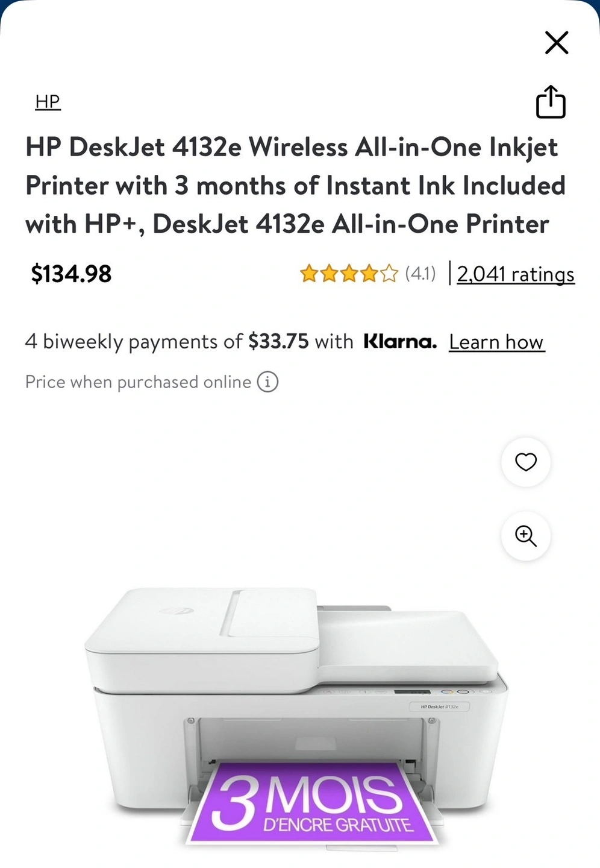View the 2,041 ratings link
Screen dimensions: 600x868
point(516,274)
